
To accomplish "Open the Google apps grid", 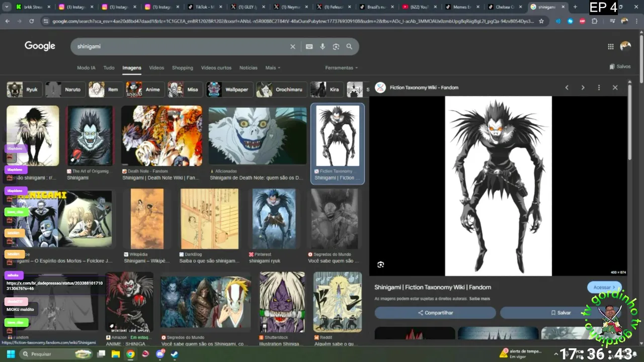I will coord(610,46).
